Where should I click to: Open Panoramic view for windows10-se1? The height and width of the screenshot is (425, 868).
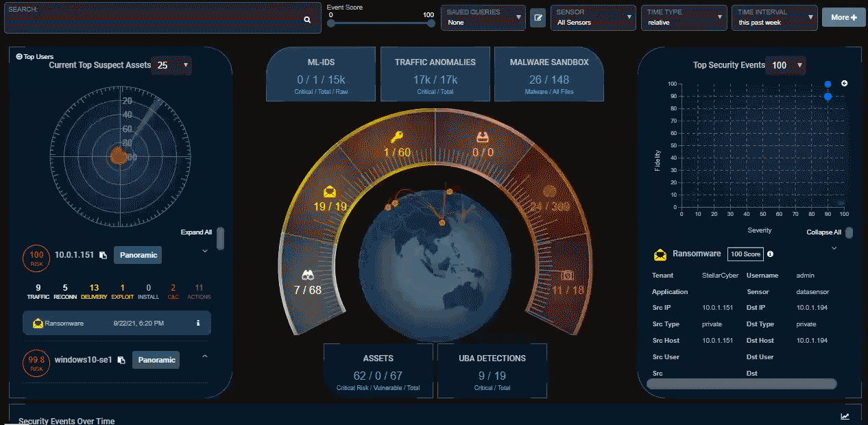click(x=156, y=360)
